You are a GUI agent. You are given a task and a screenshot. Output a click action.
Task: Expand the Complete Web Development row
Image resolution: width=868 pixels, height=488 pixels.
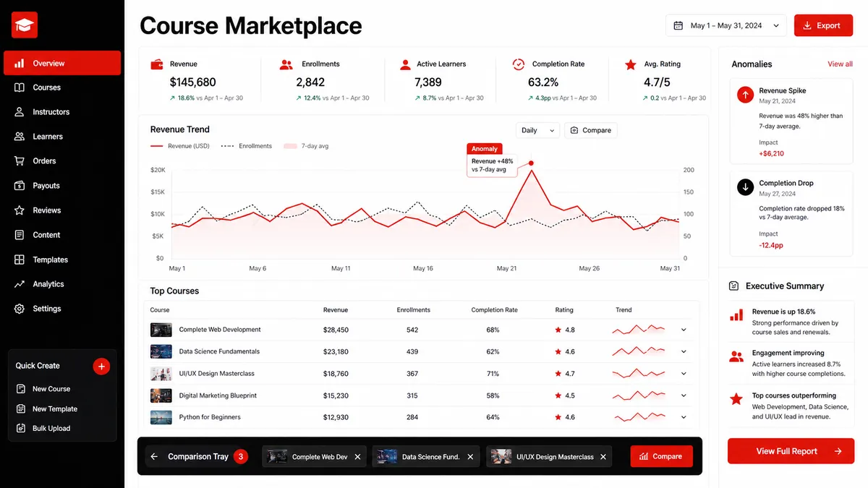tap(684, 330)
